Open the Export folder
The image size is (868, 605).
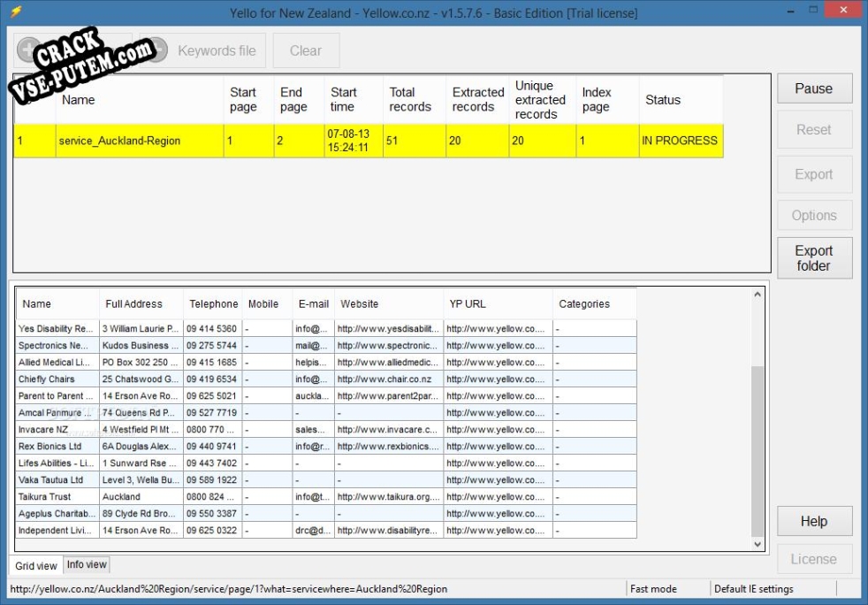tap(814, 258)
